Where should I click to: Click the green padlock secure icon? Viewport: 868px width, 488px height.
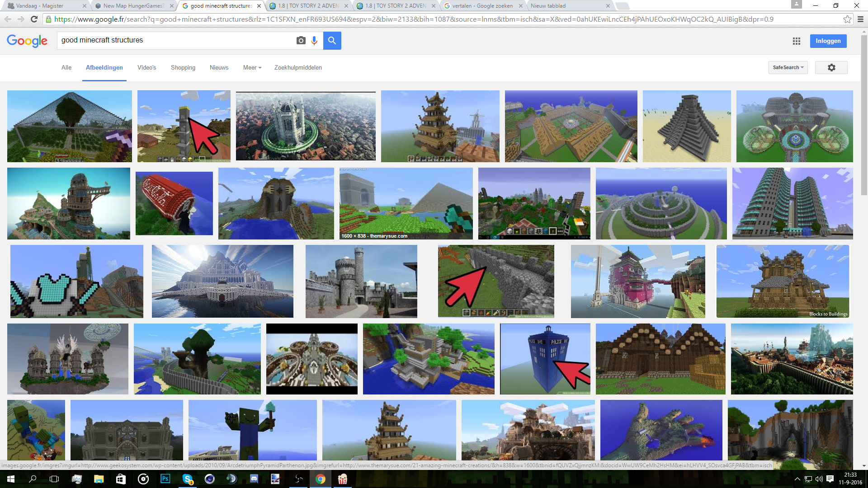[48, 19]
